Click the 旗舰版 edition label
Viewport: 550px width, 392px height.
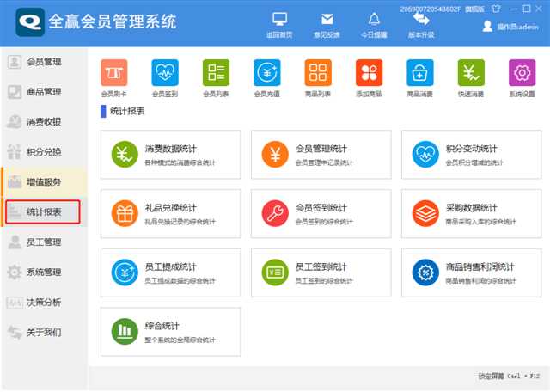[x=474, y=9]
